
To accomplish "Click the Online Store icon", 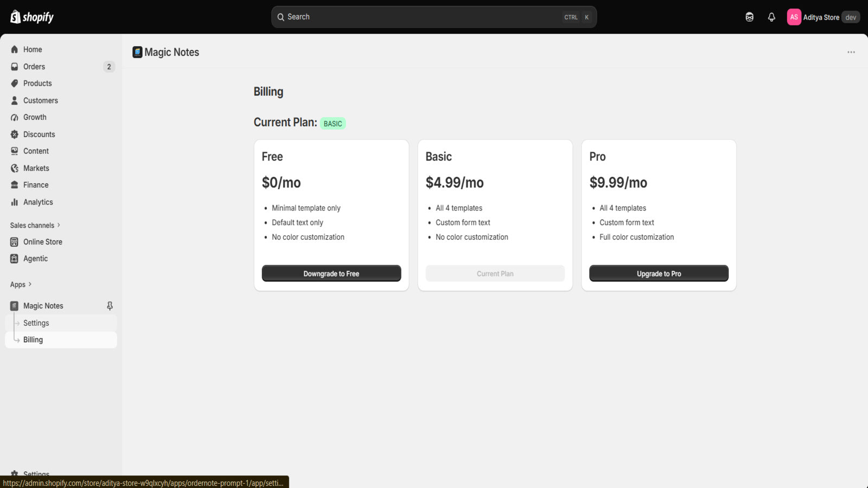I will click(15, 242).
